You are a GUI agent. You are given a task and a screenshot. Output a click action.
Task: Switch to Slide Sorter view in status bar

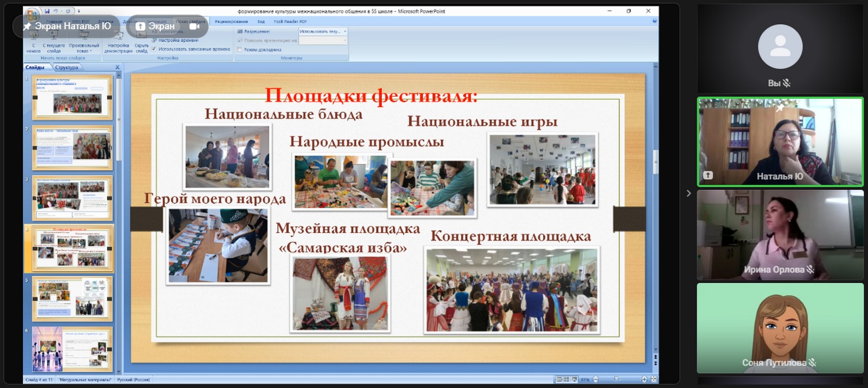point(566,379)
